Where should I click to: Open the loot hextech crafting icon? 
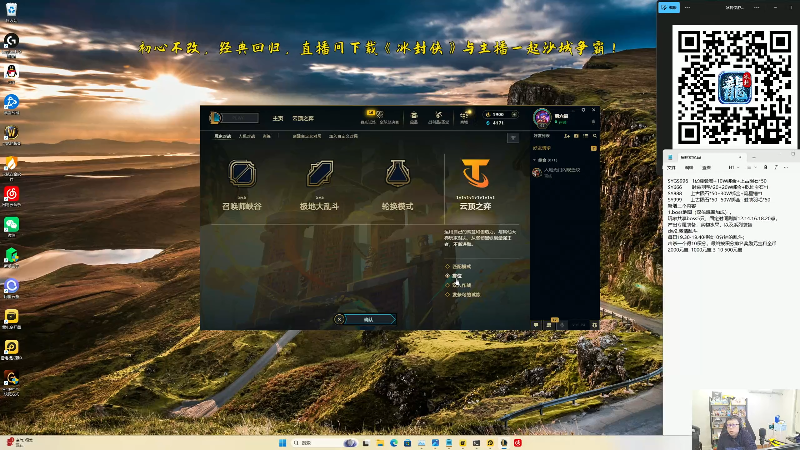click(438, 115)
